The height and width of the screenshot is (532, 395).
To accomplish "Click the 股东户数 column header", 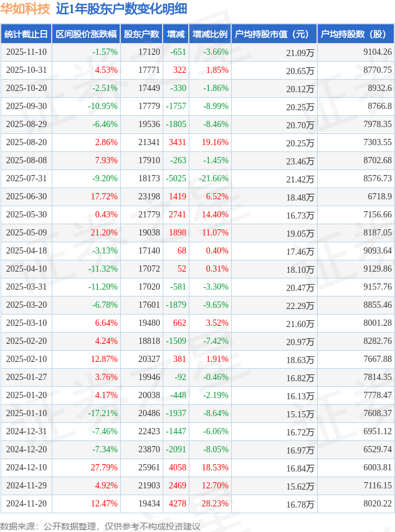I will pos(141,34).
